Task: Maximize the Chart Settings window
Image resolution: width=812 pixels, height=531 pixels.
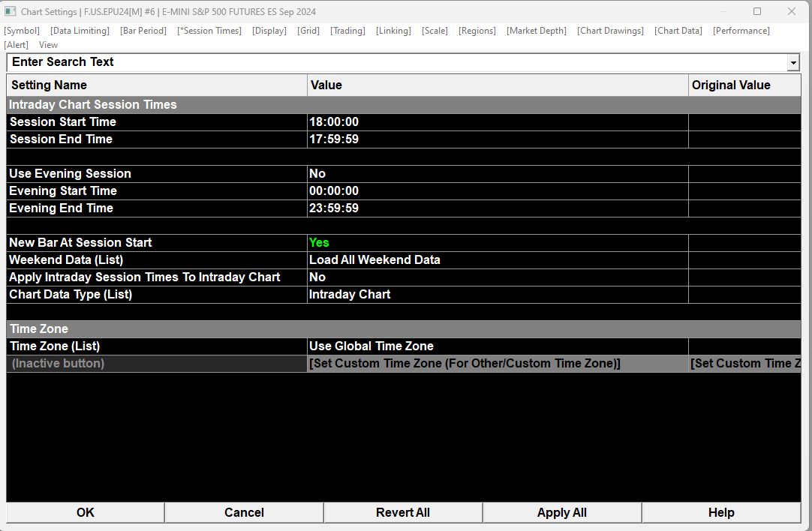Action: 757,11
